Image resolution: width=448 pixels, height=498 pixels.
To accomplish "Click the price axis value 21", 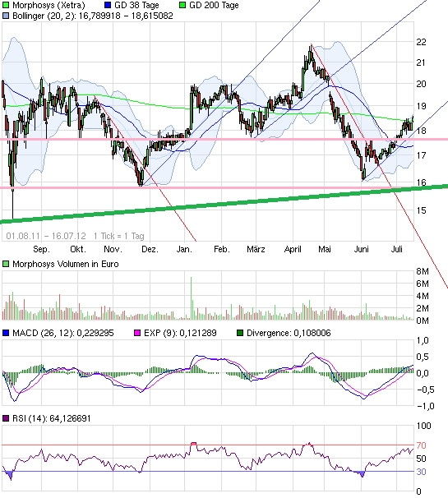I will [421, 62].
